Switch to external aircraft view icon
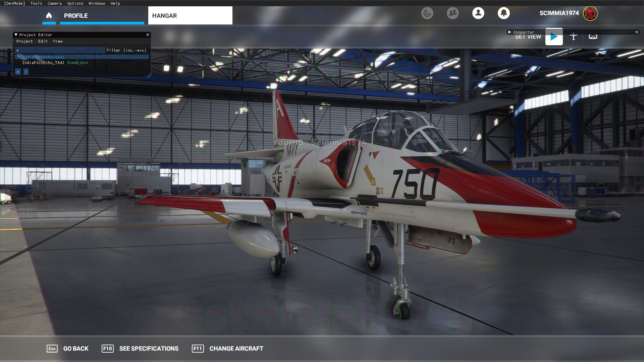 click(x=573, y=37)
